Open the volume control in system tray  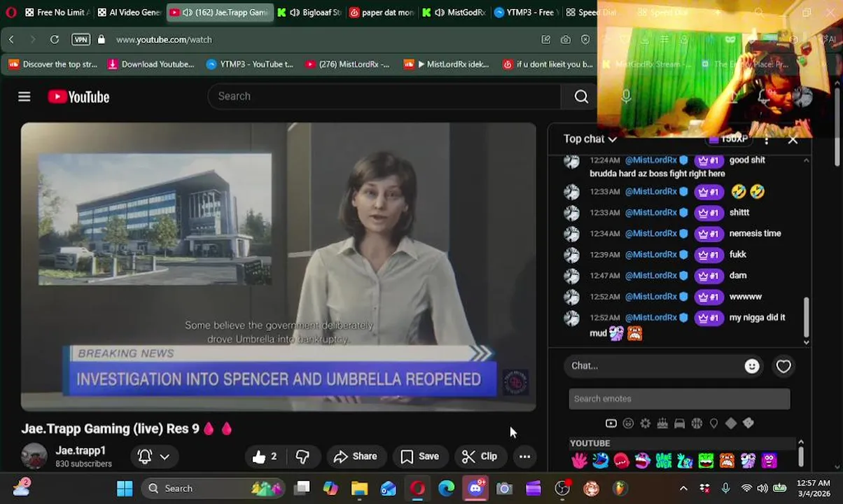762,489
